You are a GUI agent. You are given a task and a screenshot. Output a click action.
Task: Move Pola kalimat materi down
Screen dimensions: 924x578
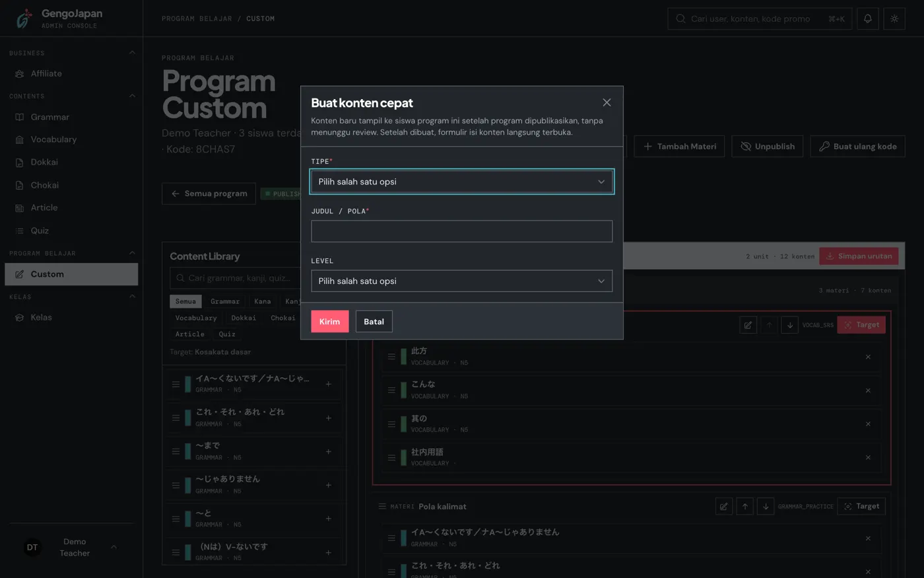click(766, 507)
